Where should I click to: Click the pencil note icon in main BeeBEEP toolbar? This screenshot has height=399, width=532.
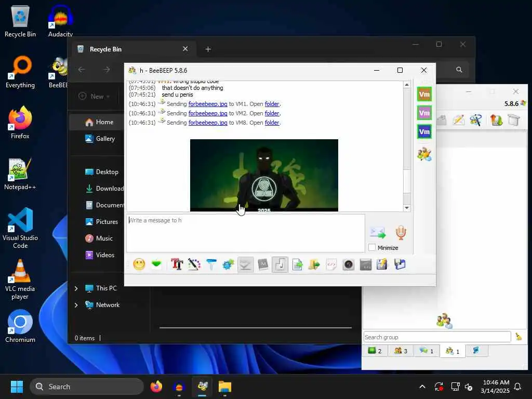point(458,120)
